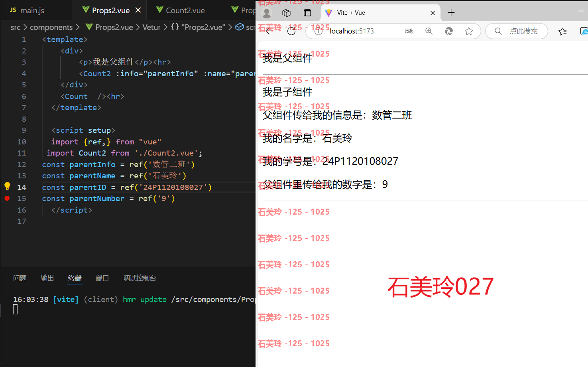Click the 我是父组件 text on page
Viewport: 588px width, 367px height.
(x=287, y=58)
